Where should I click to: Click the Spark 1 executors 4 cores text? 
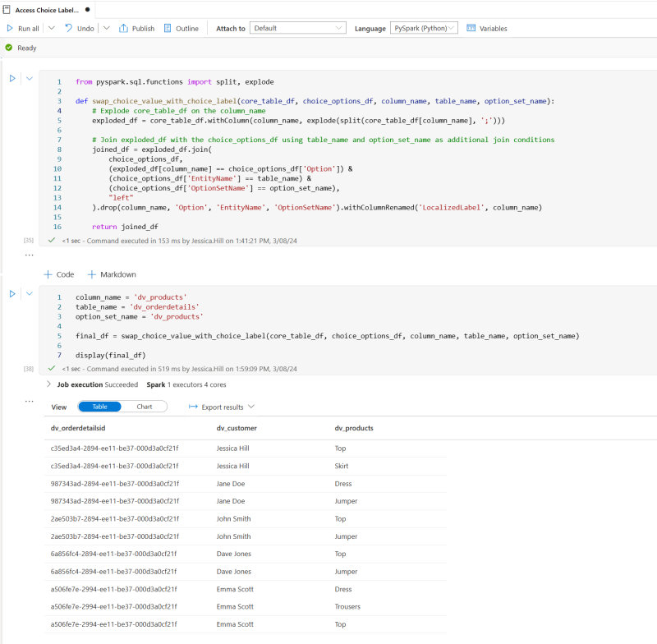(x=186, y=384)
